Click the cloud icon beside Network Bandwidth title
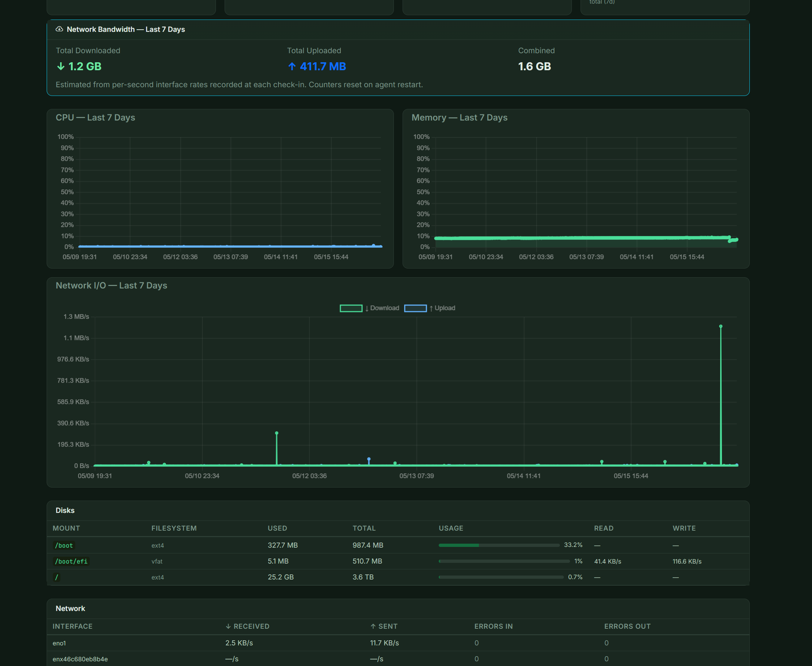 coord(59,29)
